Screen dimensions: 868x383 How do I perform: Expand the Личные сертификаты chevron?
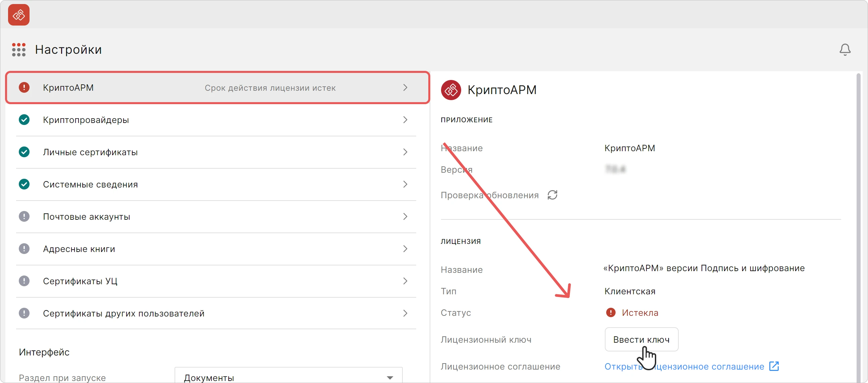405,152
